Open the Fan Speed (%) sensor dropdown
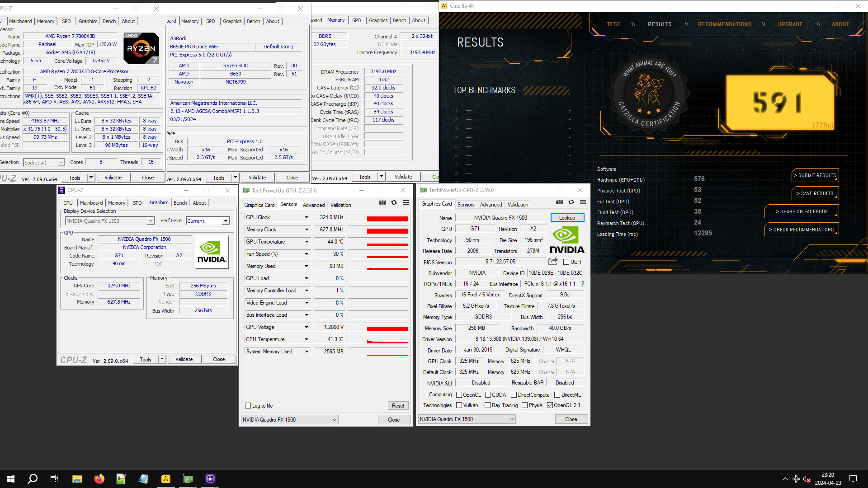The height and width of the screenshot is (488, 868). click(x=307, y=254)
